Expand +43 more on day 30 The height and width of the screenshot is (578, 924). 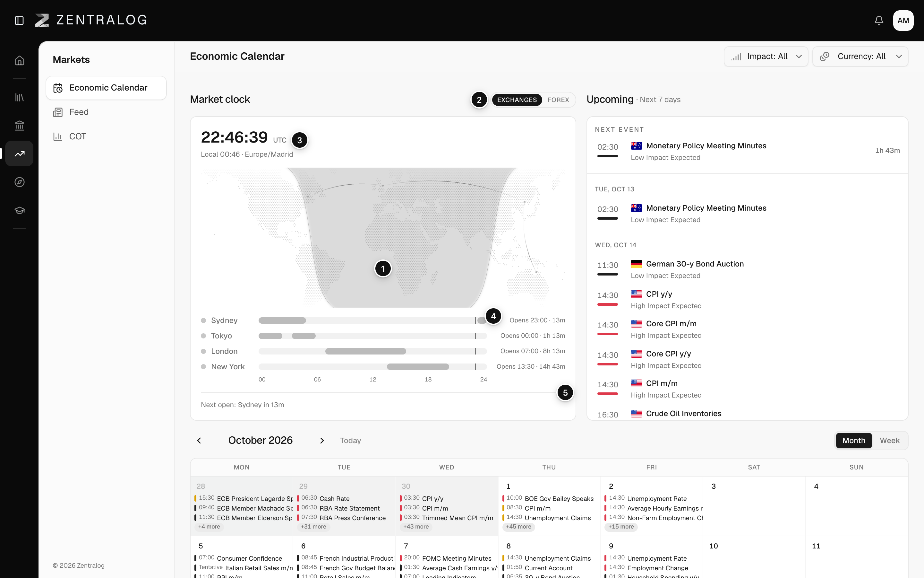click(416, 527)
